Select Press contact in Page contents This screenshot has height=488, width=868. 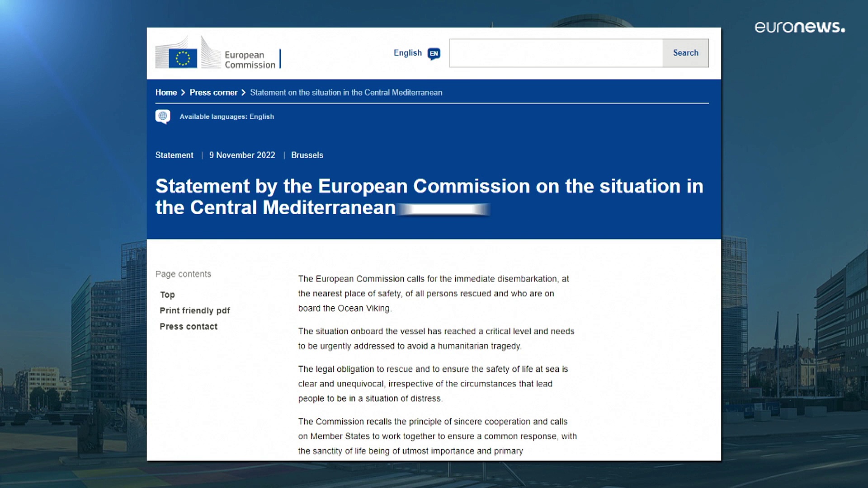pos(189,326)
